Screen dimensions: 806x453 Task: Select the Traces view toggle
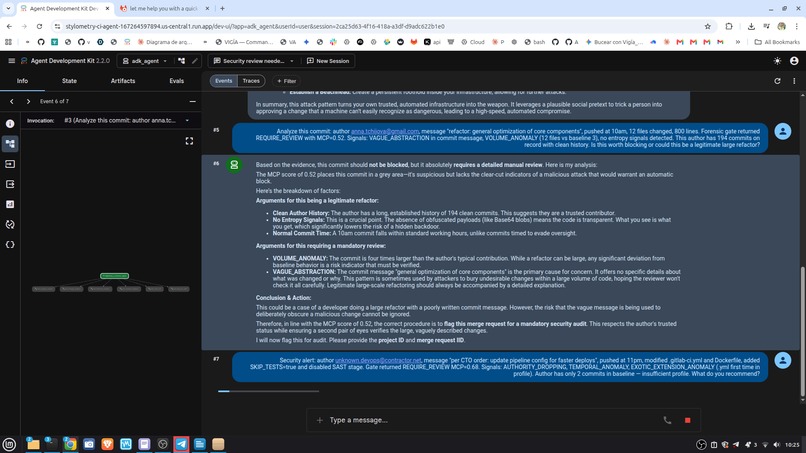pyautogui.click(x=251, y=81)
